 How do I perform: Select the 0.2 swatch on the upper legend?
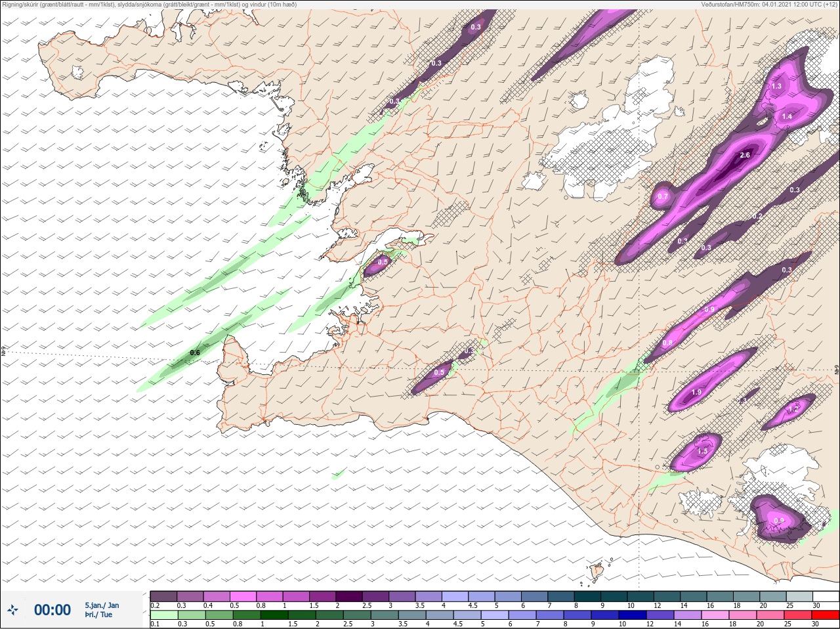pyautogui.click(x=163, y=596)
